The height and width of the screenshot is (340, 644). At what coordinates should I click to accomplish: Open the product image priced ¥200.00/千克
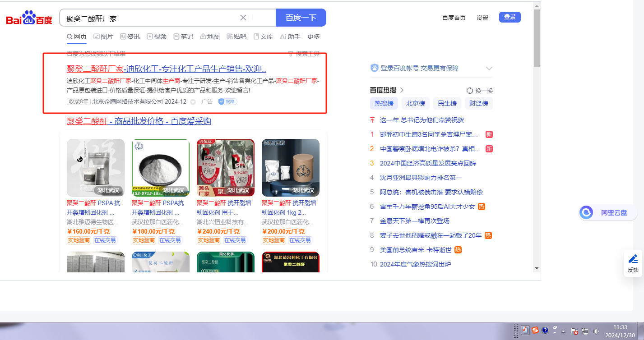click(x=291, y=167)
